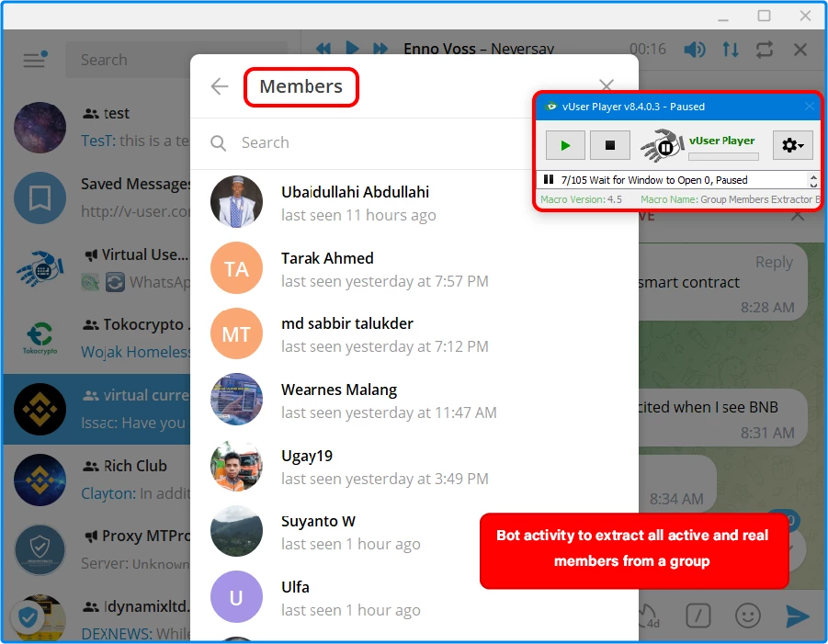Select member md sabbir talukder
The height and width of the screenshot is (644, 828).
click(414, 334)
